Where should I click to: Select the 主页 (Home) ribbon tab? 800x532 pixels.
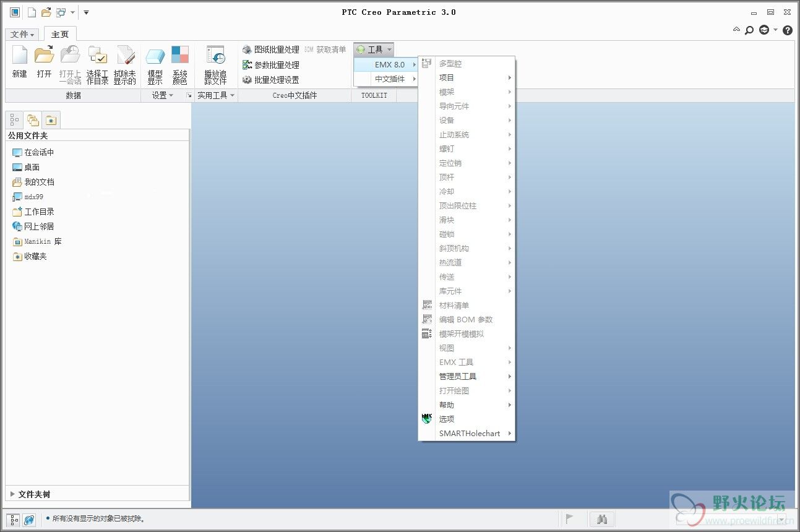60,35
